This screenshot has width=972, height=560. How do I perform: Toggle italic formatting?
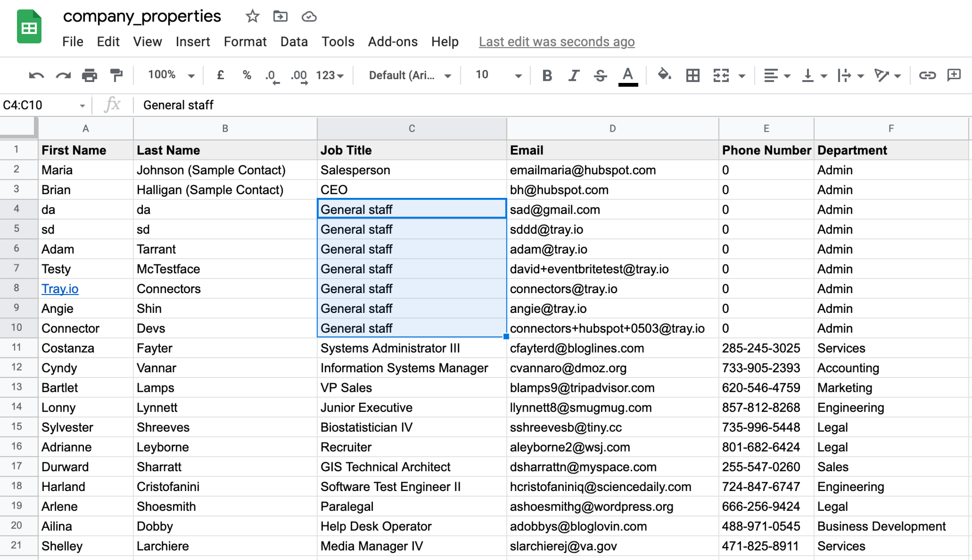(573, 75)
